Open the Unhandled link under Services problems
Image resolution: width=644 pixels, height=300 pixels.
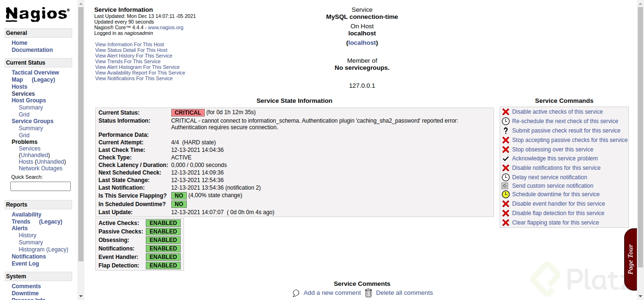pos(34,155)
